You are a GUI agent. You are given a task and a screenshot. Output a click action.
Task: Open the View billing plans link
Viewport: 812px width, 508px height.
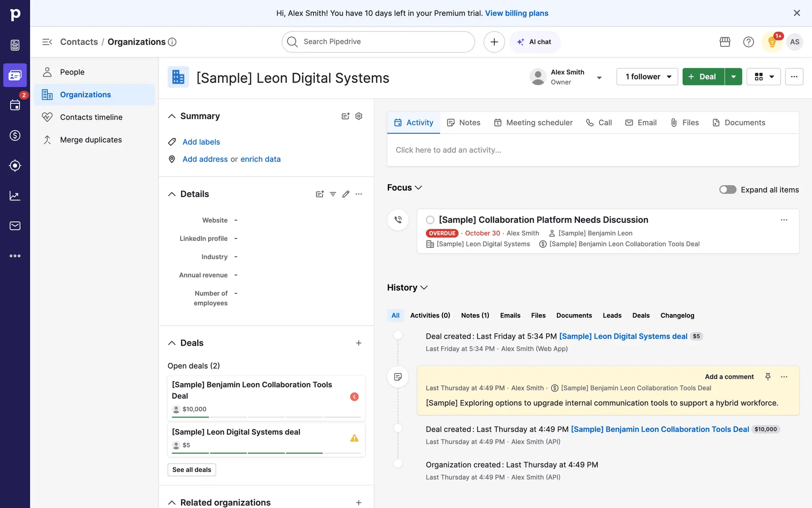pyautogui.click(x=516, y=13)
